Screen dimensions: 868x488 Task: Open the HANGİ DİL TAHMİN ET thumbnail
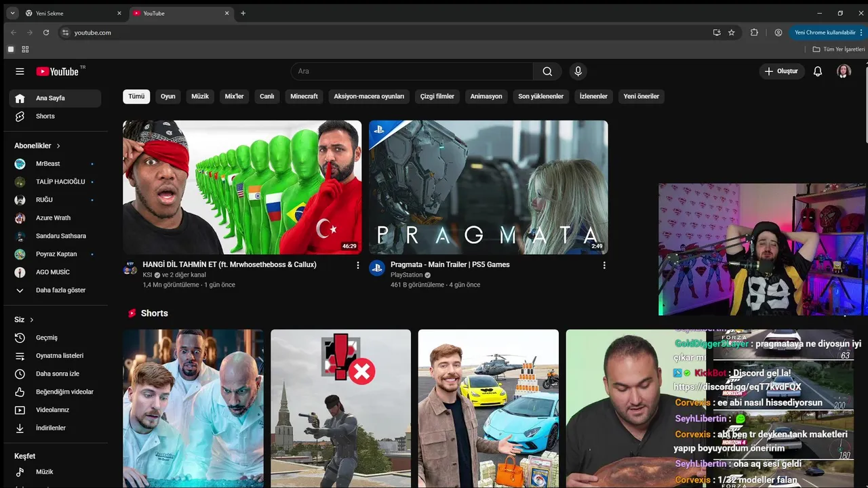242,187
